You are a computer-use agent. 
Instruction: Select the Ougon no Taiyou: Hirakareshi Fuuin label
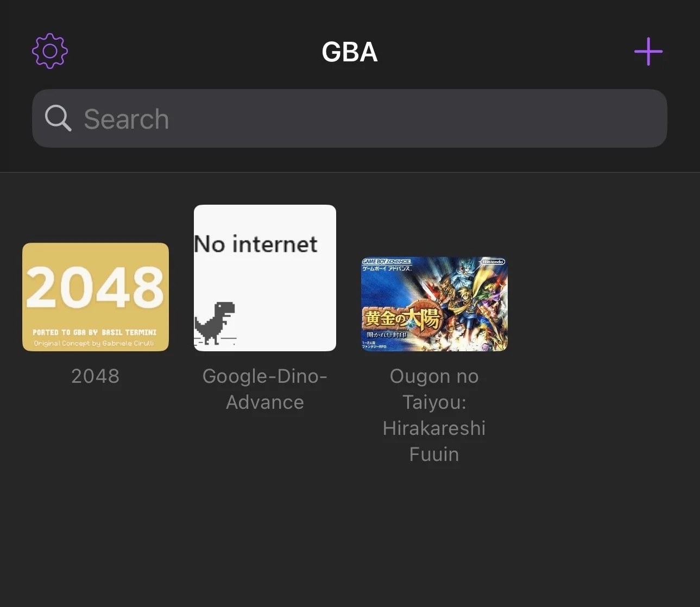point(434,415)
